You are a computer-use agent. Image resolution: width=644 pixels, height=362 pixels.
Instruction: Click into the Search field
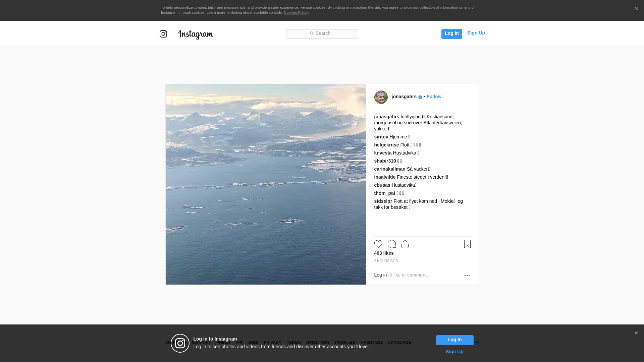click(x=322, y=34)
